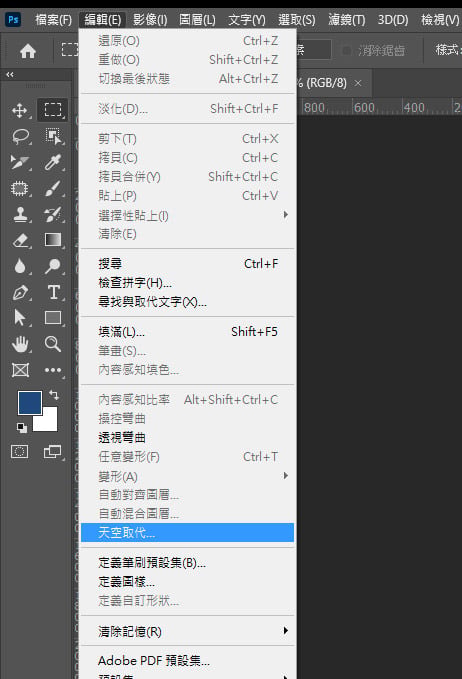
Task: Open the 濾鏡(T) menu
Action: coord(346,20)
